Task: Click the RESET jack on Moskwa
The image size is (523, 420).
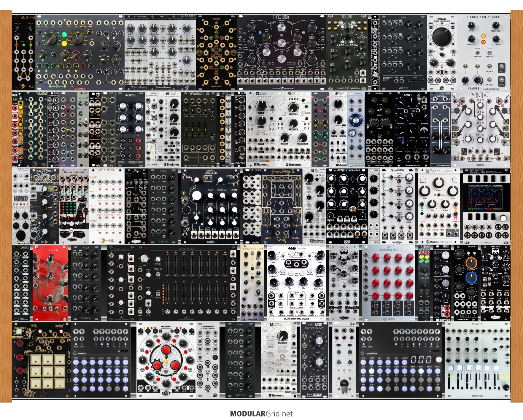Action: pos(149,388)
